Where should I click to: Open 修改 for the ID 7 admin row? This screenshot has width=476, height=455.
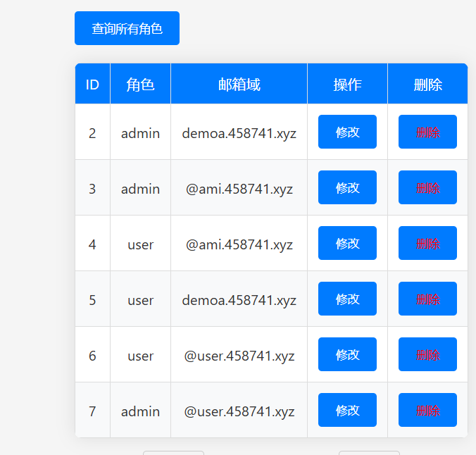click(347, 410)
